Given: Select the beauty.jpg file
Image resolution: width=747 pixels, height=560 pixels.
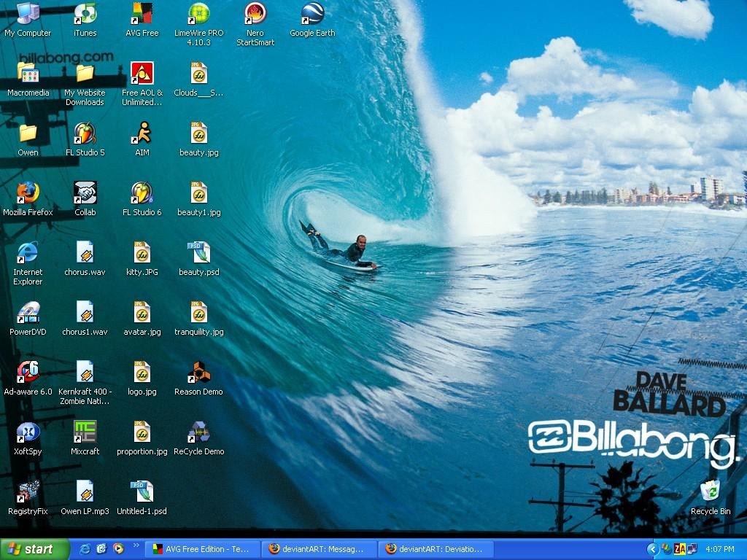Looking at the screenshot, I should click(198, 139).
